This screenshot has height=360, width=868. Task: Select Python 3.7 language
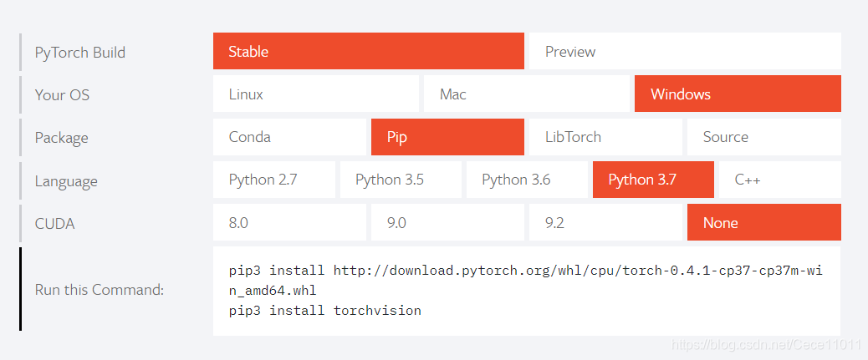[653, 180]
